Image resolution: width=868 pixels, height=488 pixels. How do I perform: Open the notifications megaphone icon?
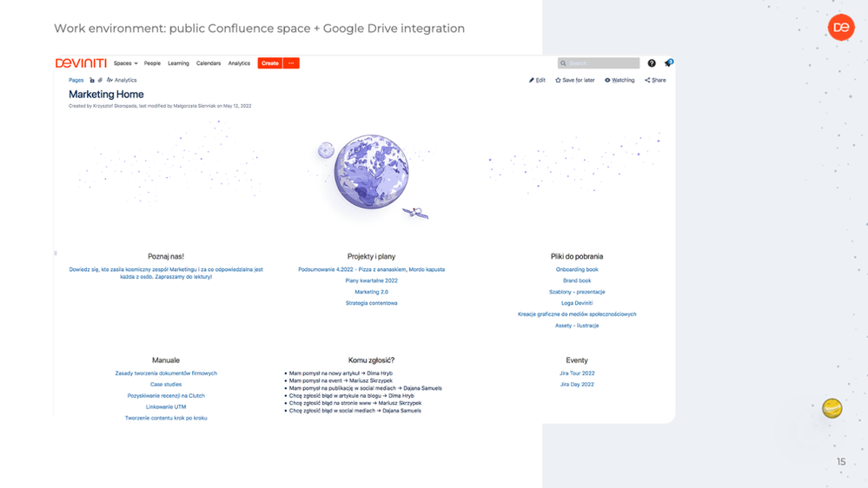668,63
